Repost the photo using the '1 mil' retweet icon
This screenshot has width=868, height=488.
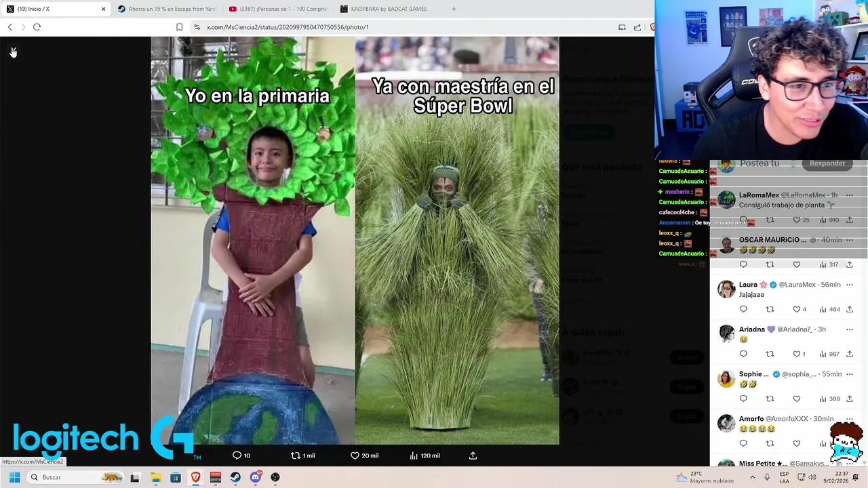point(302,455)
